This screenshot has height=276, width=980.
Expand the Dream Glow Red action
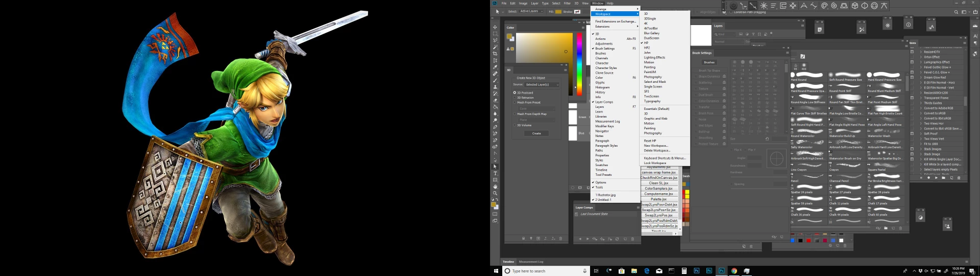tap(921, 77)
